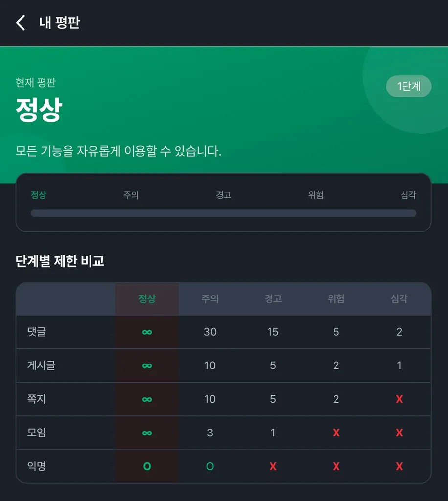Click the 위험 stage label above progress bar
The image size is (448, 501).
click(x=316, y=195)
